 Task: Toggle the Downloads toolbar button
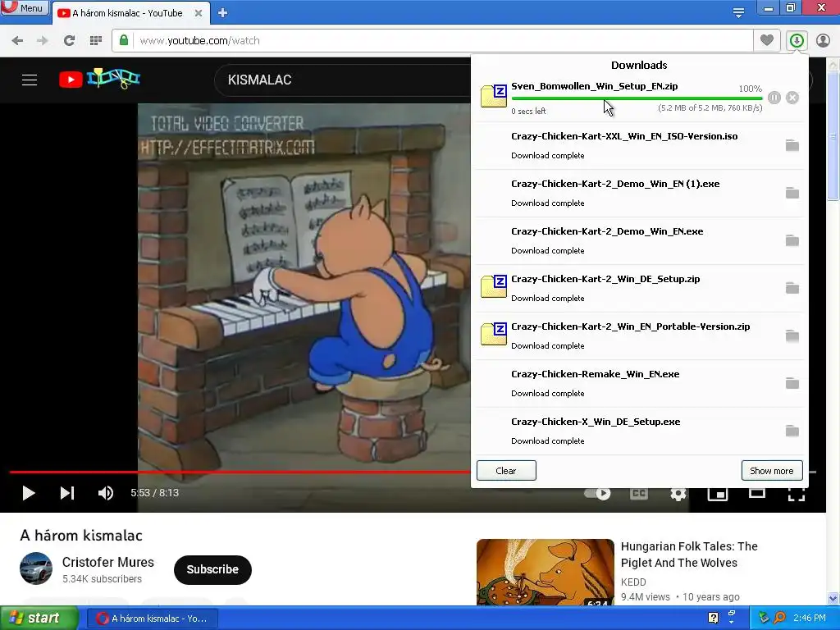(x=797, y=40)
